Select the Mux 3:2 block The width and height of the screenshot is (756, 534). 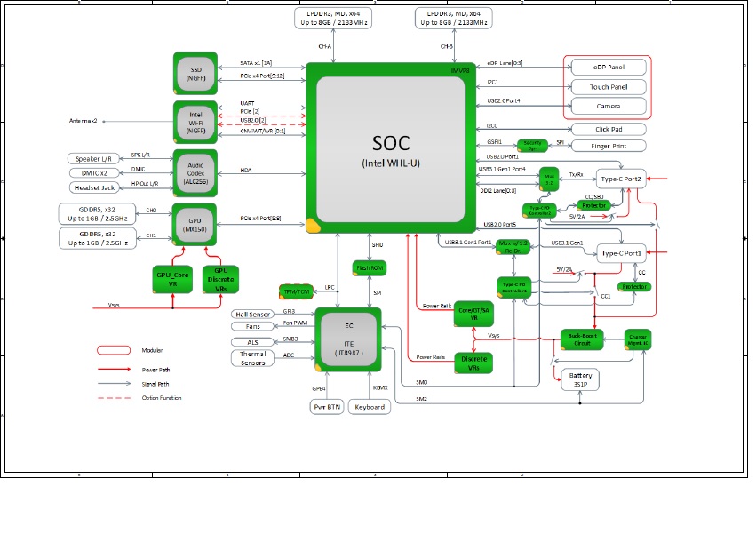coord(549,179)
